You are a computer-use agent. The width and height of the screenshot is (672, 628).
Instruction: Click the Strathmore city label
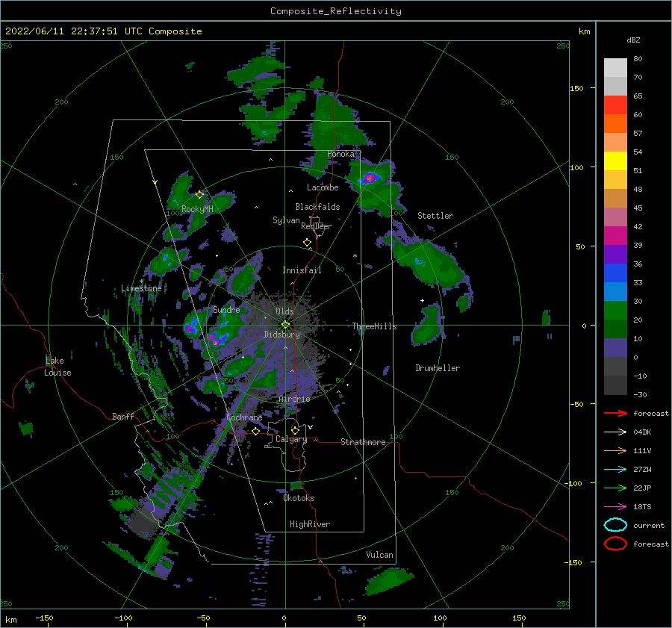[363, 442]
